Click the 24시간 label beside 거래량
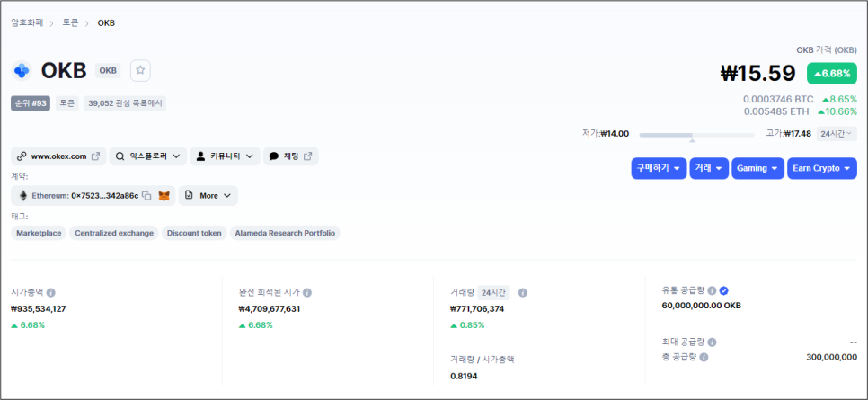 tap(494, 292)
